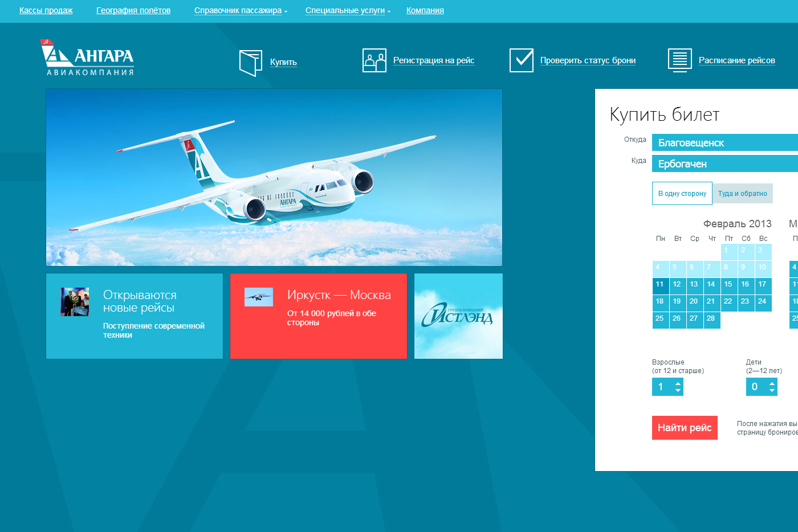The width and height of the screenshot is (798, 532).
Task: Expand the Специальные услуги menu
Action: (x=347, y=11)
